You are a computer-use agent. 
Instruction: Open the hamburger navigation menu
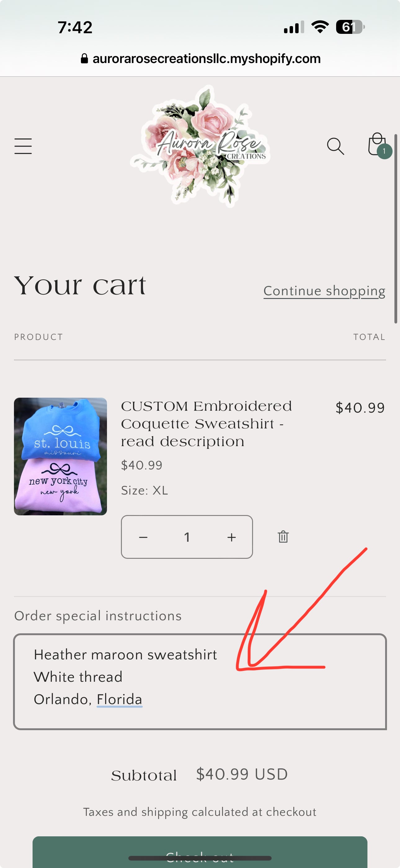[23, 146]
